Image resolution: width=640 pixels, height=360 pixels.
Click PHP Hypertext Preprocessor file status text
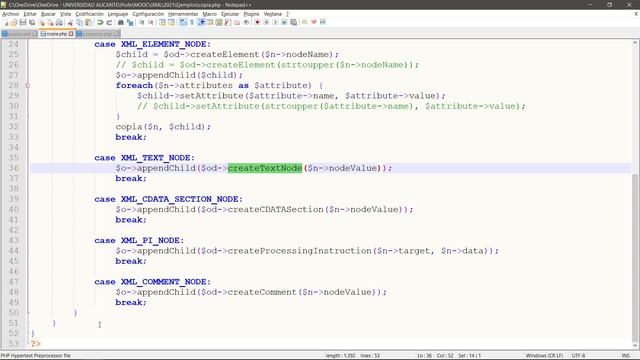click(36, 356)
